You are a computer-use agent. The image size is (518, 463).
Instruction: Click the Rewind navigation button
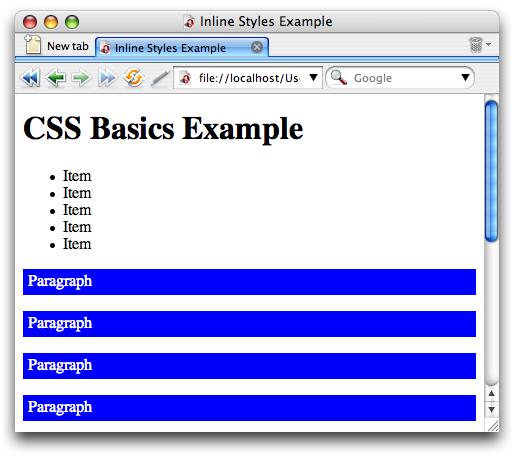(30, 78)
